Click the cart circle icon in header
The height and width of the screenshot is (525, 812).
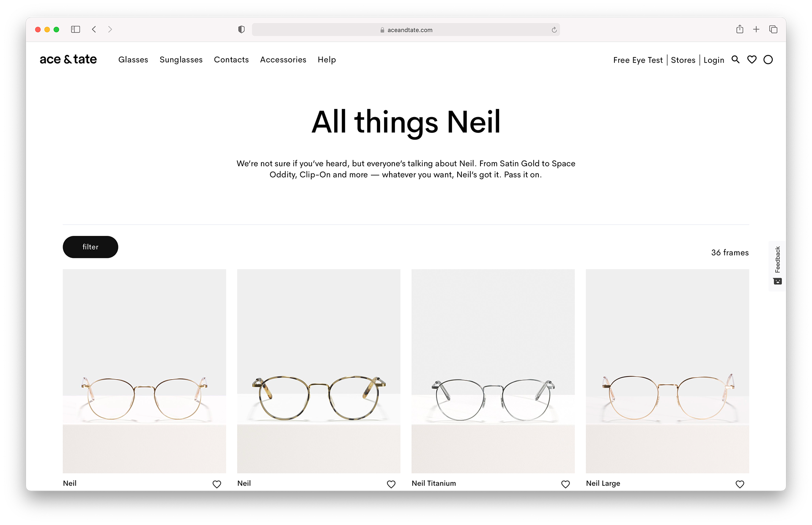[x=768, y=60]
